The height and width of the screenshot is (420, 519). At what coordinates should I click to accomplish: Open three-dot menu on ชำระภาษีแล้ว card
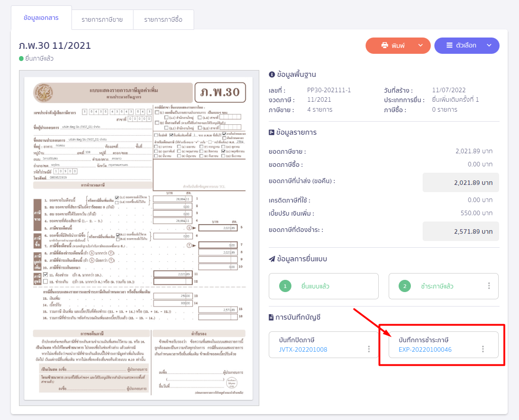click(489, 286)
